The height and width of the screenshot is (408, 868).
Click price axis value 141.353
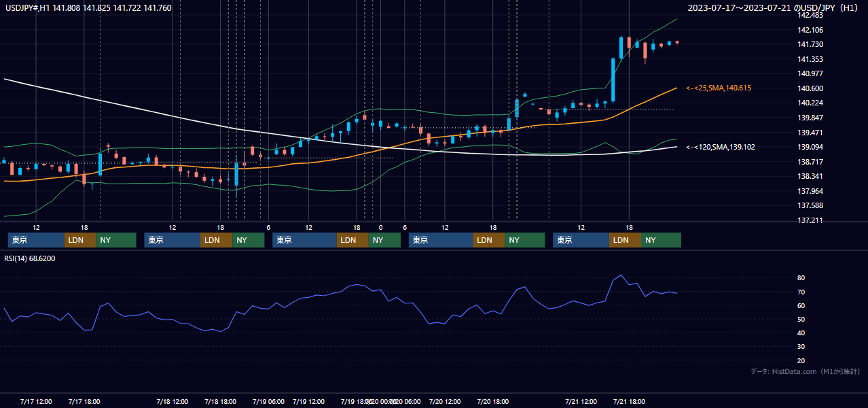coord(810,60)
